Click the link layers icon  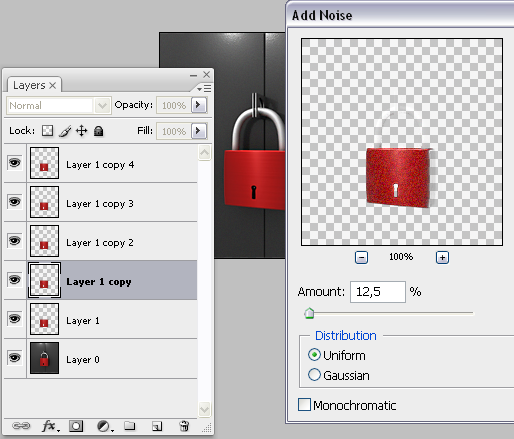pos(21,426)
